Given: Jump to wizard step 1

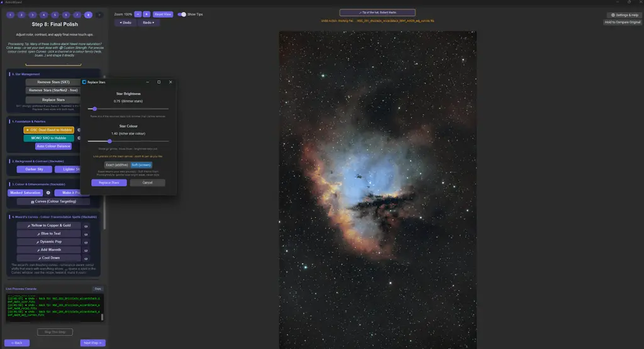Looking at the screenshot, I should [x=10, y=15].
